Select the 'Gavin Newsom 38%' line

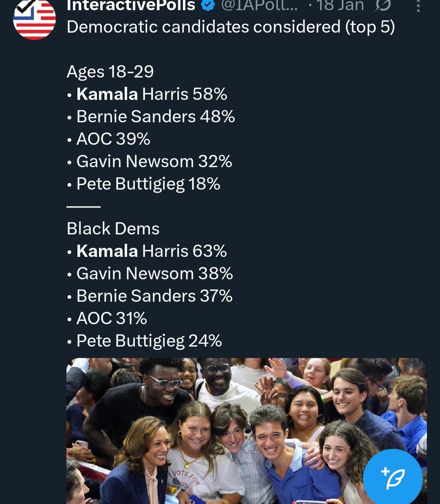point(154,274)
